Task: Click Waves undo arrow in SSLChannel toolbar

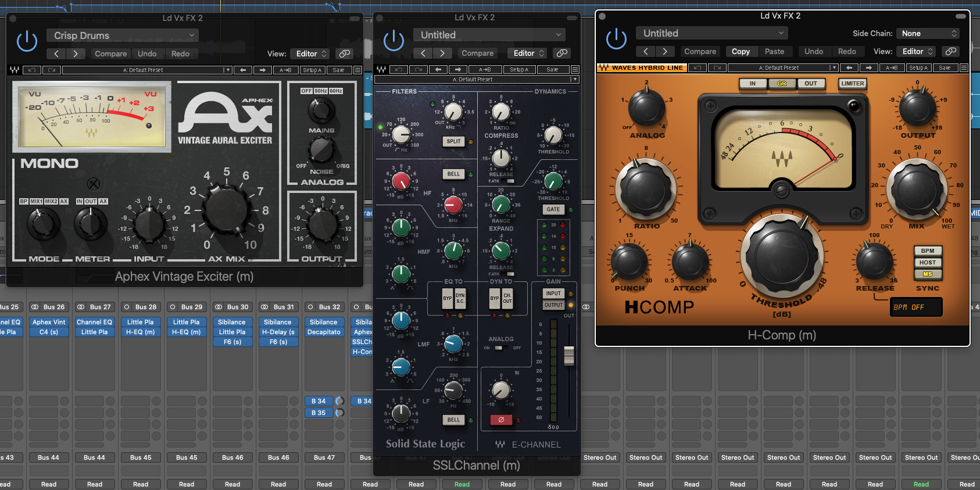Action: point(399,69)
